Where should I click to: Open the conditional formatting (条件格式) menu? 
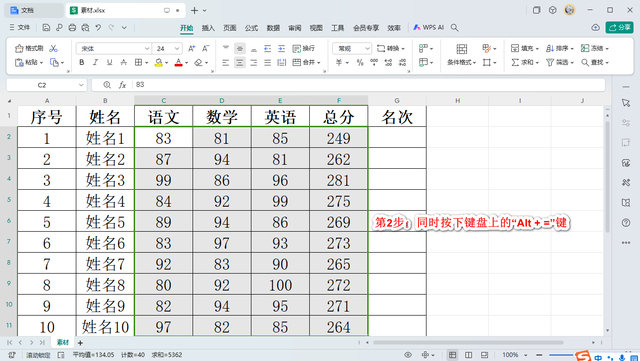(462, 62)
